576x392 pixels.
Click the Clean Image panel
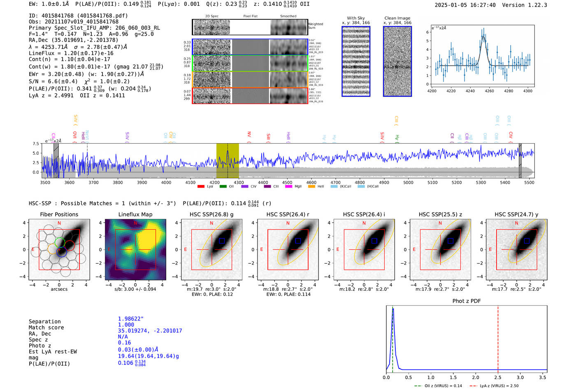[x=397, y=61]
